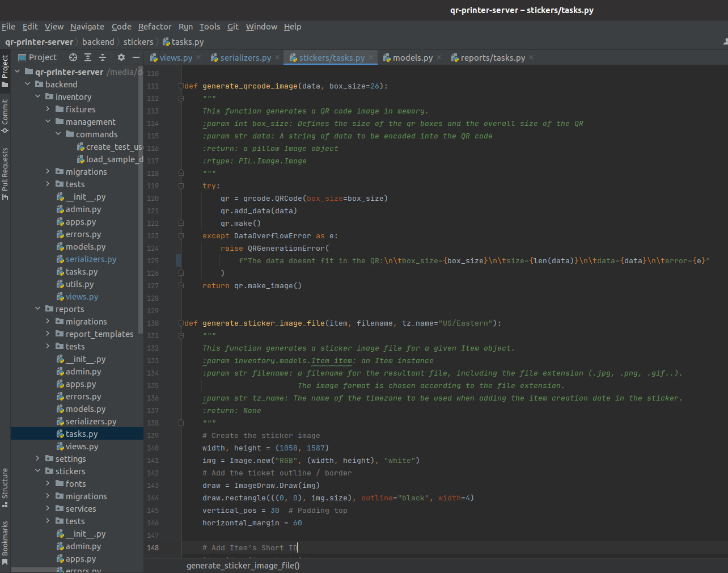Expand the fixtures folder
This screenshot has height=573, width=728.
(48, 109)
